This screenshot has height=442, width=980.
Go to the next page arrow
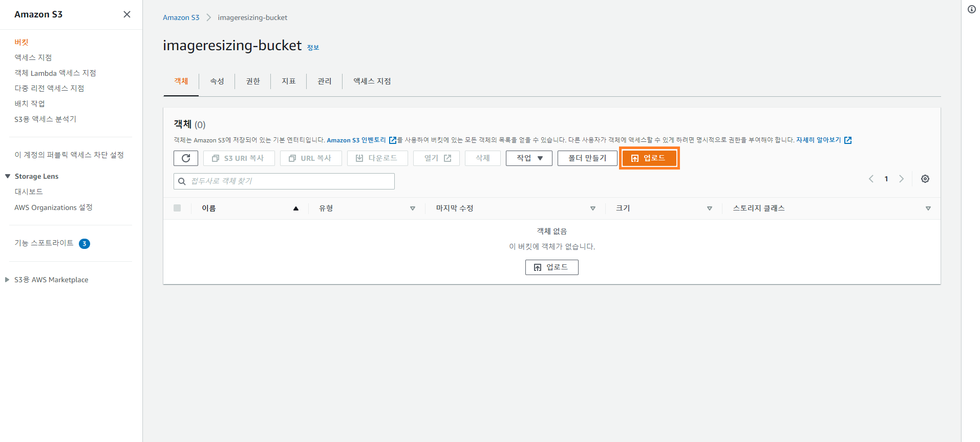[902, 179]
